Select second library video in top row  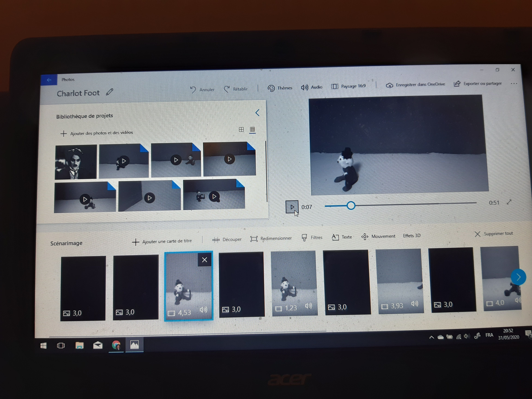[x=124, y=161]
